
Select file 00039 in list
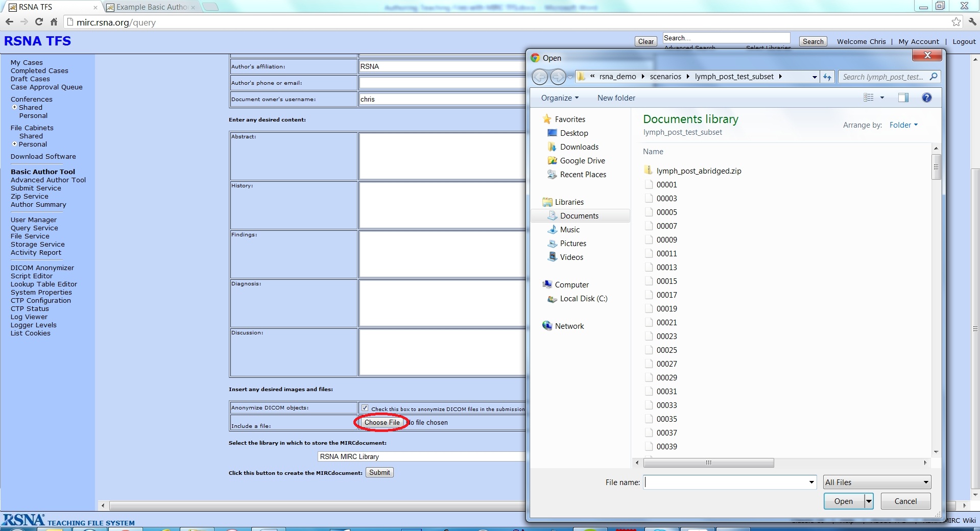click(666, 447)
